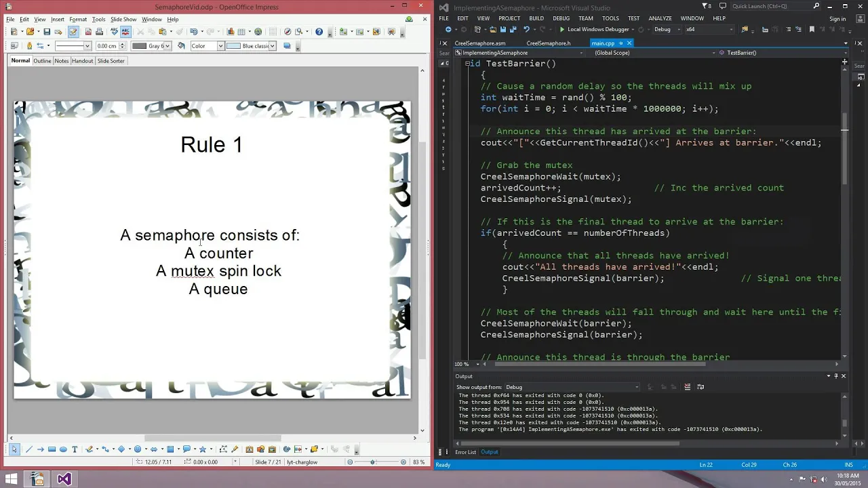The width and height of the screenshot is (868, 488).
Task: Select the Rectangle drawing tool
Action: click(52, 449)
